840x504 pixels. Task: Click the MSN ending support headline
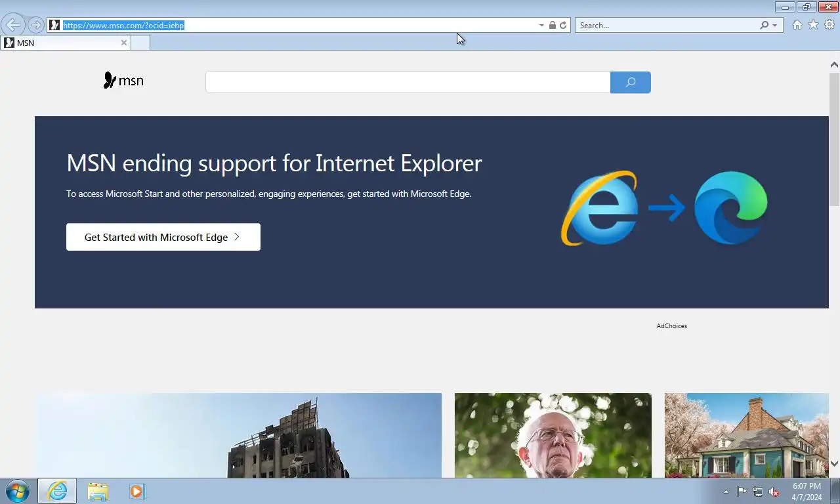(x=274, y=163)
